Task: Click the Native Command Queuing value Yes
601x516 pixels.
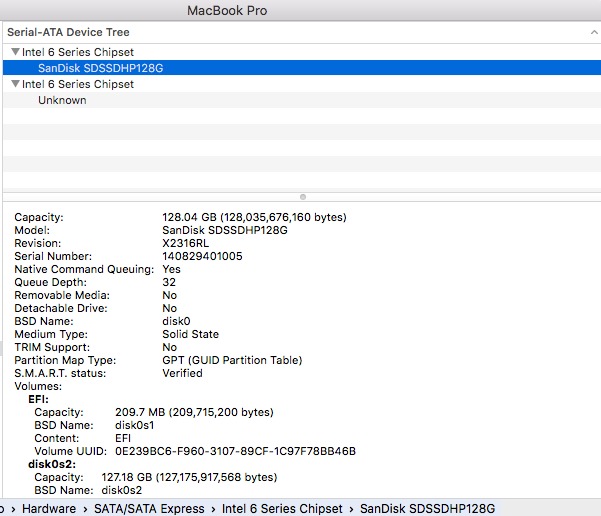Action: (171, 269)
